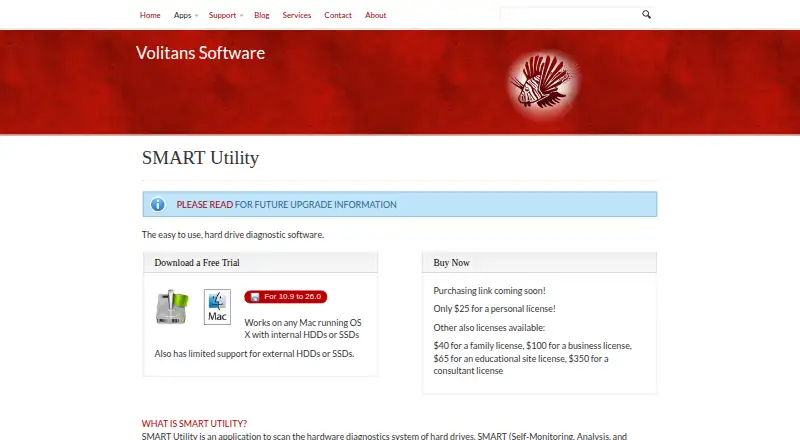Click the '$40 for a family license' paragraph
Screen dimensions: 800x440
(533, 358)
